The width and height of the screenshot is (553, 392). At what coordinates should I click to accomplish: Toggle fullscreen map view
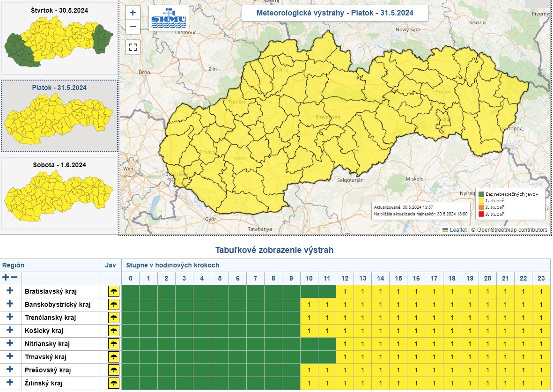(x=133, y=47)
